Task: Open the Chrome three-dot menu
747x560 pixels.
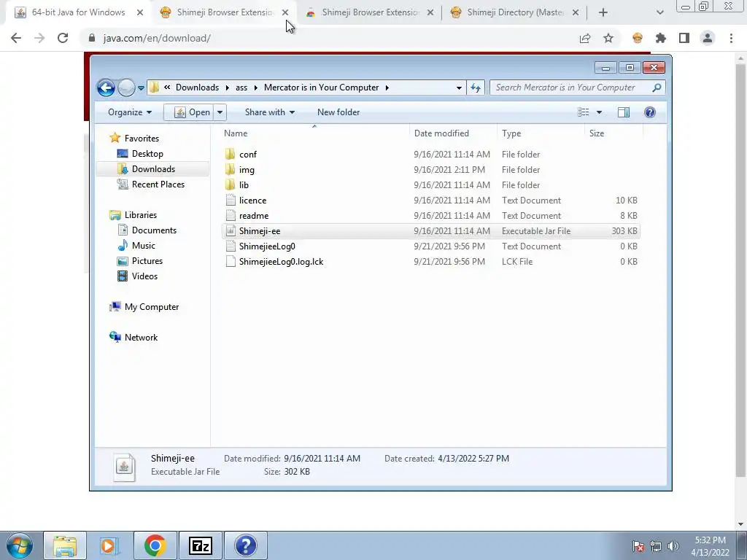Action: (x=731, y=38)
